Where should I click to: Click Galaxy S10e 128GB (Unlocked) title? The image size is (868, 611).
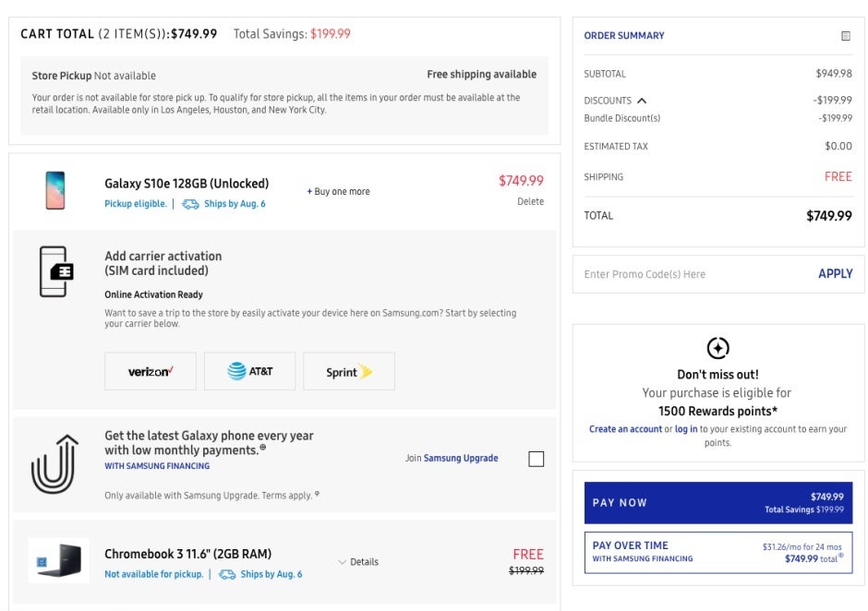[187, 184]
